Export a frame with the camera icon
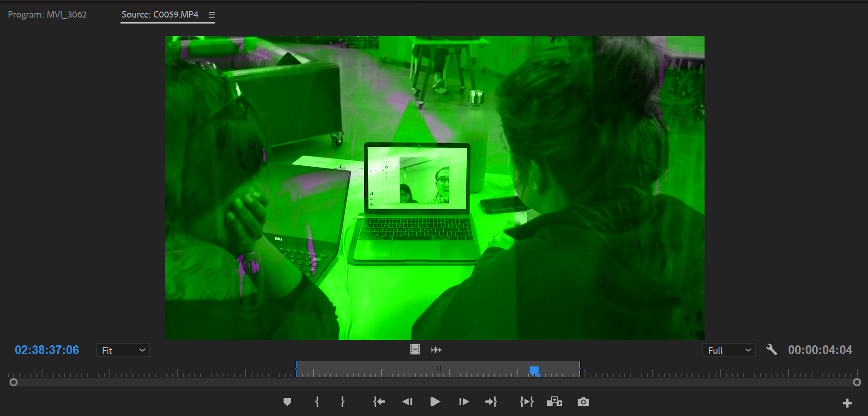Image resolution: width=868 pixels, height=416 pixels. (x=583, y=401)
